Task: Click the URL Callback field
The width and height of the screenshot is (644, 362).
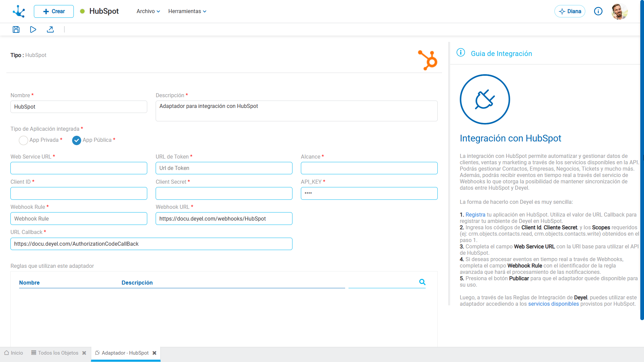Action: (x=151, y=244)
